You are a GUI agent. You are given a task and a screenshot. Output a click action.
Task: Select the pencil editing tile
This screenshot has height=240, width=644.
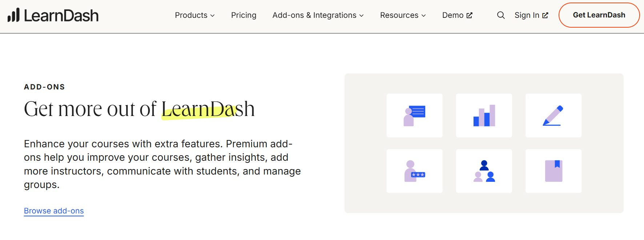553,115
